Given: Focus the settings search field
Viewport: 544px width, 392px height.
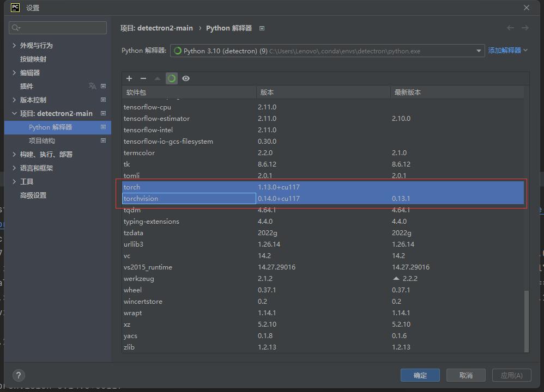Looking at the screenshot, I should 58,28.
